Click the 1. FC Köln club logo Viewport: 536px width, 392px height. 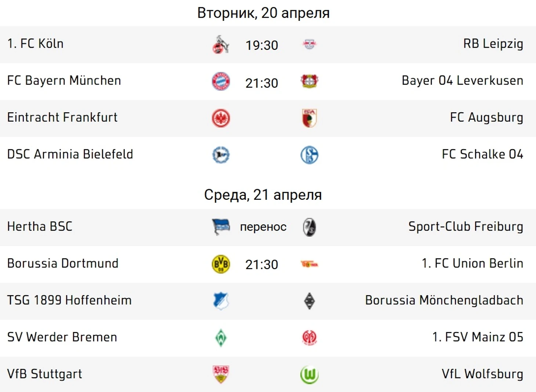pos(221,45)
